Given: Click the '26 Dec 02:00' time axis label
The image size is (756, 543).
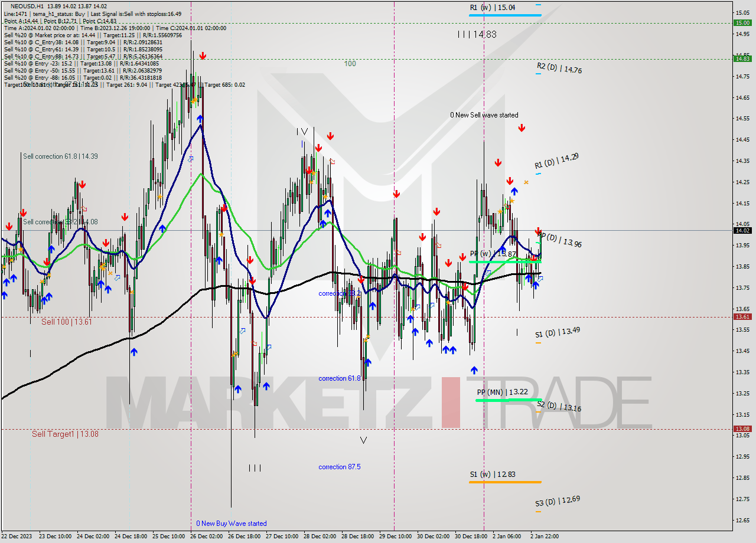Looking at the screenshot, I should 207,537.
